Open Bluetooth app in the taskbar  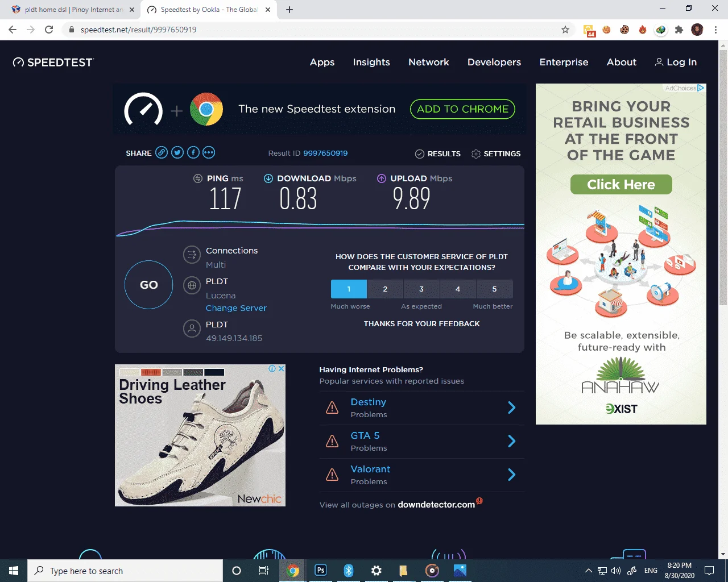tap(349, 571)
